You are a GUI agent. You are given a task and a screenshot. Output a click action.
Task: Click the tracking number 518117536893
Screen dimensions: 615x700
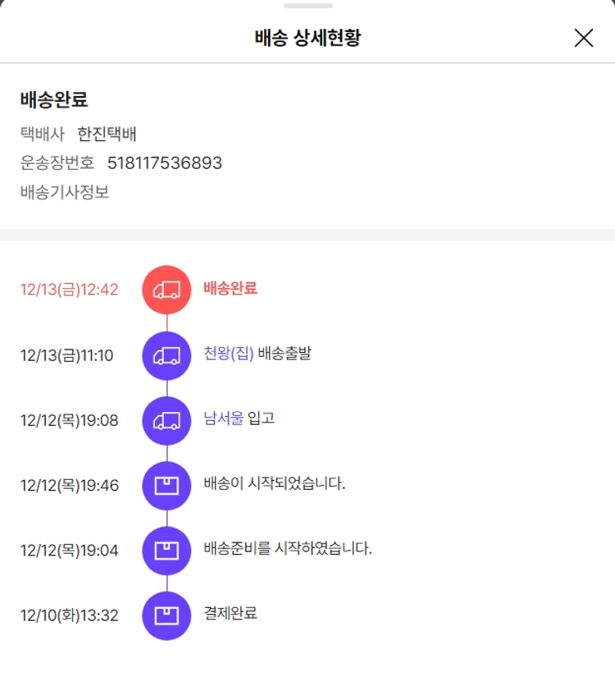164,163
